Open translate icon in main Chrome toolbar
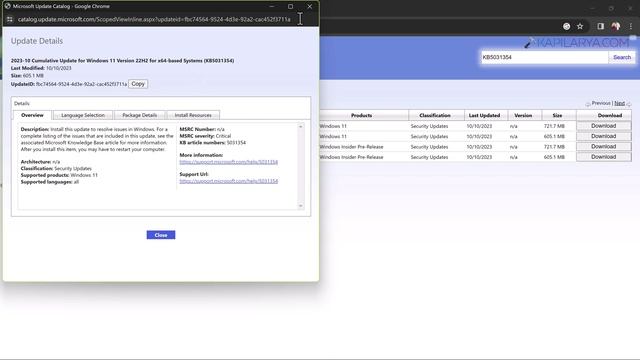This screenshot has height=360, width=640. 567,26
